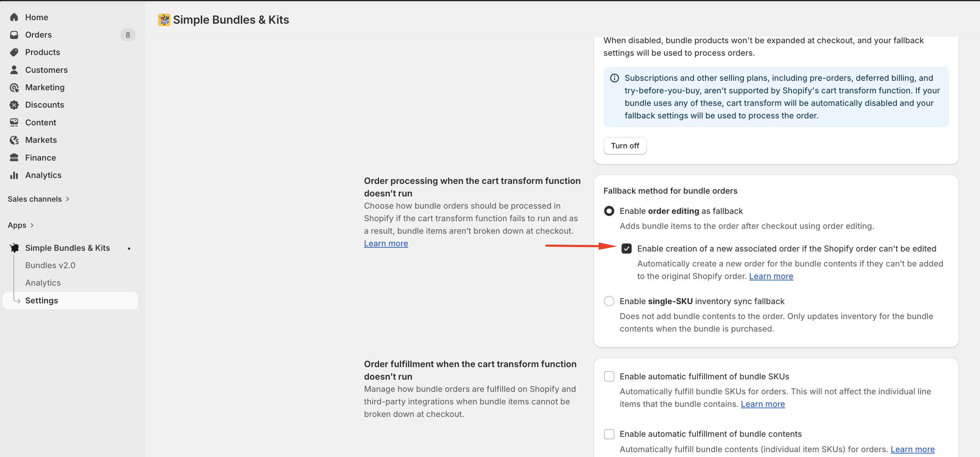Click the Simple Bundles & Kits header logo

pos(164,20)
